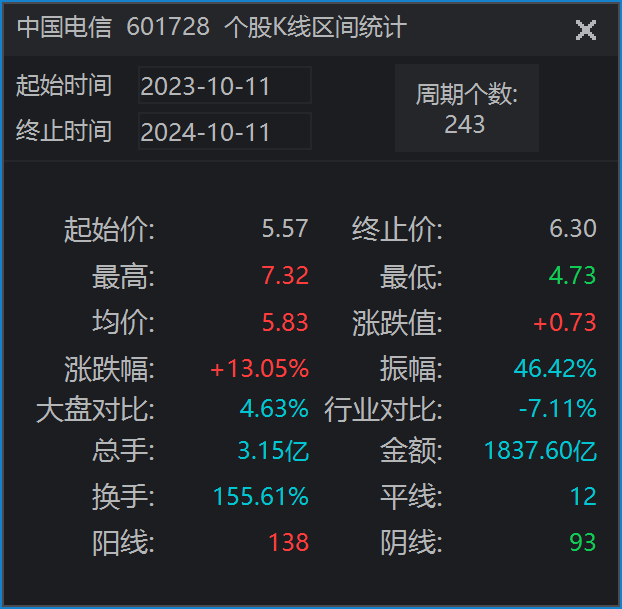The width and height of the screenshot is (622, 609).
Task: Select the 大盘对比 value 4.63%
Action: click(x=274, y=409)
